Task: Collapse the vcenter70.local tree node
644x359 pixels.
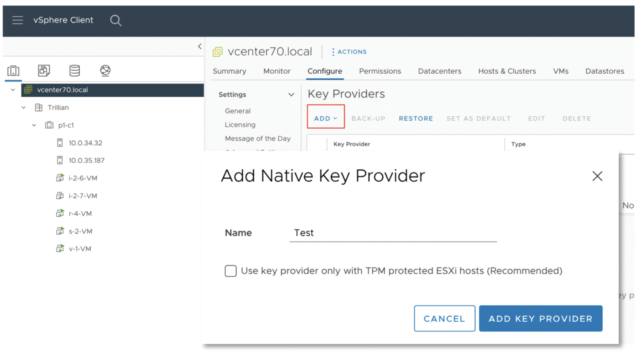Action: tap(13, 90)
